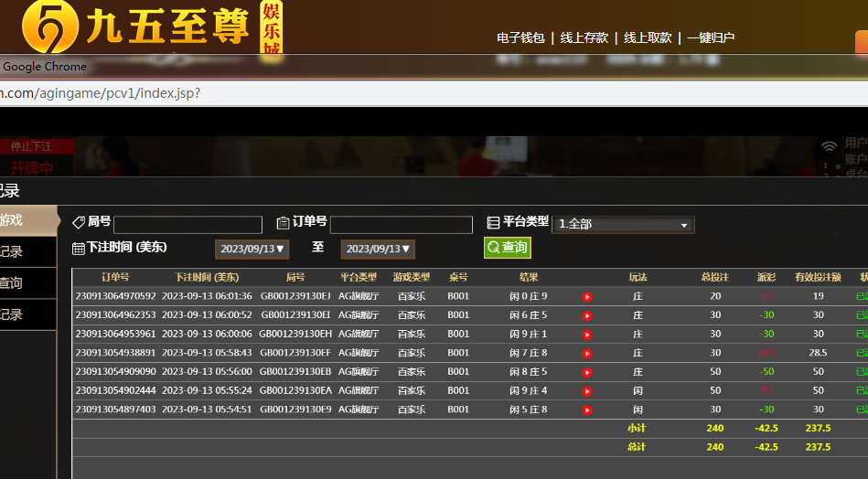Click the 停止下注 status label
Viewport: 868px width, 479px height.
point(31,146)
